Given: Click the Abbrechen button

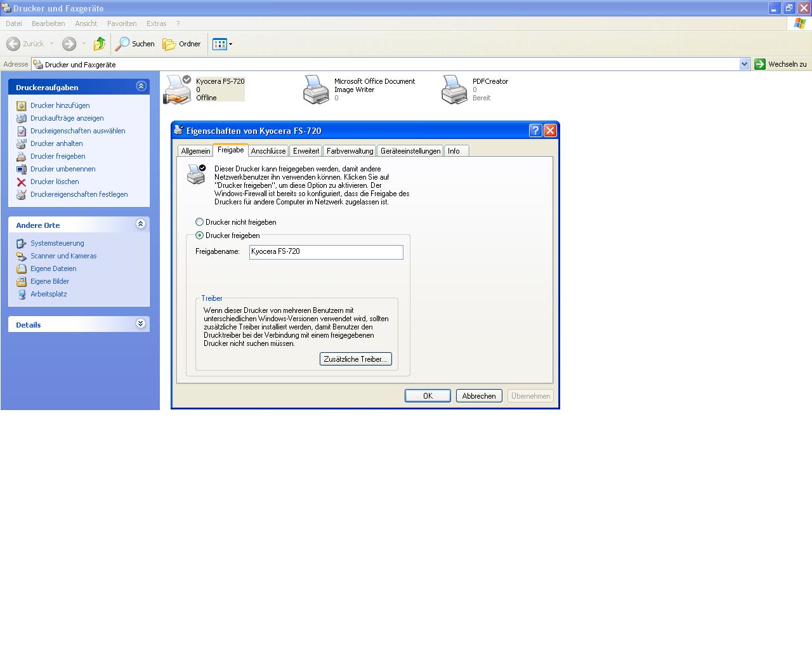Looking at the screenshot, I should (479, 396).
